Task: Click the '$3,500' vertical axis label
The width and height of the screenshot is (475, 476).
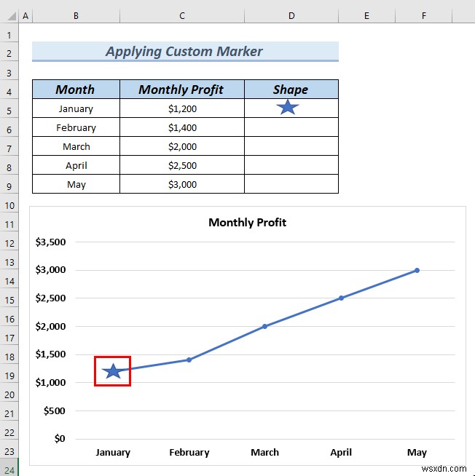Action: [50, 242]
